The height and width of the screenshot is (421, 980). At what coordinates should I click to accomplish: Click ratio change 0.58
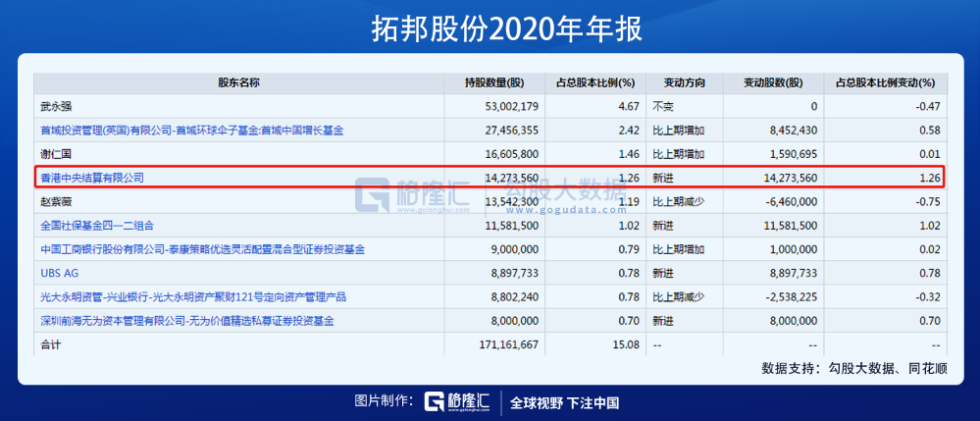point(930,131)
